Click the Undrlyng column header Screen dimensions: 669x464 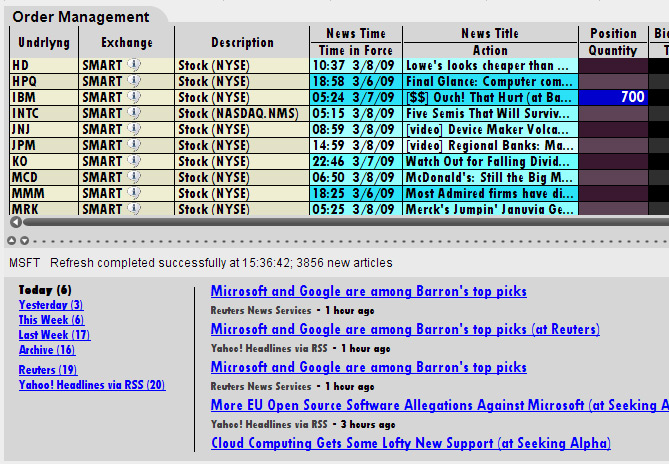point(44,42)
